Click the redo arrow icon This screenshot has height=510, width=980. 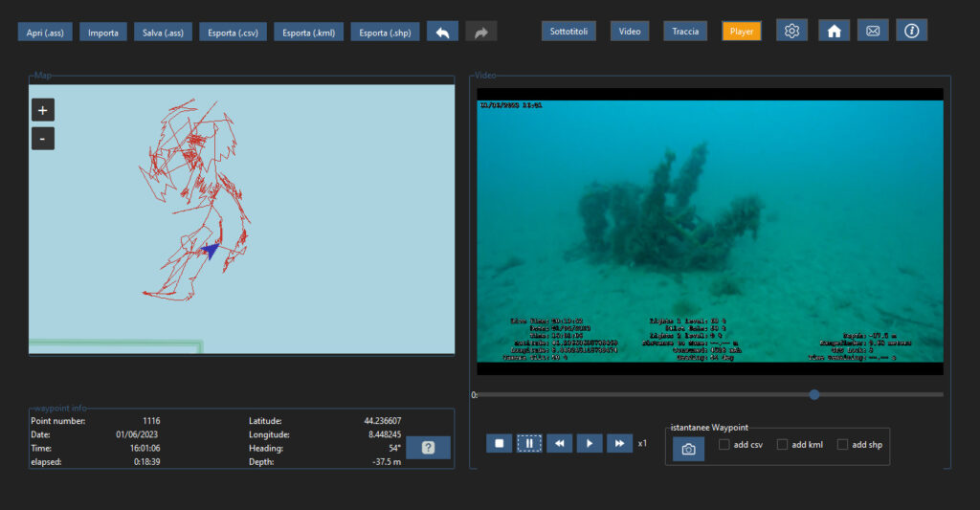coord(481,32)
